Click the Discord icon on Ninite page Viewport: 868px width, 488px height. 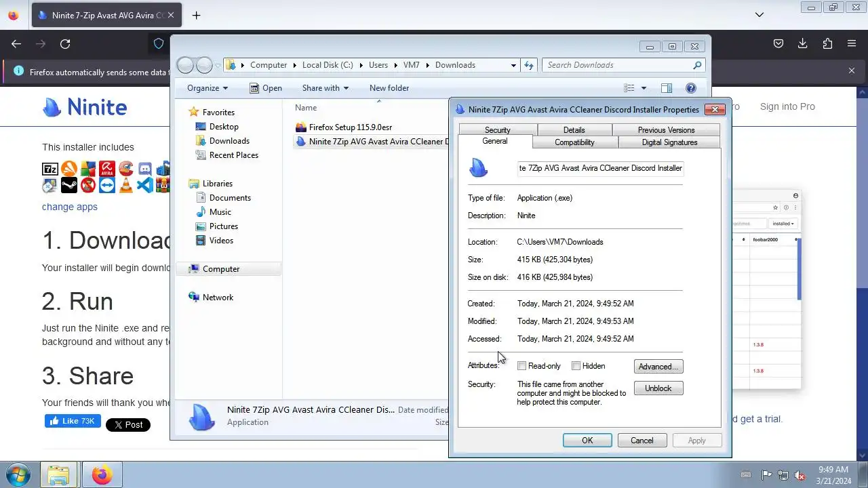point(145,169)
